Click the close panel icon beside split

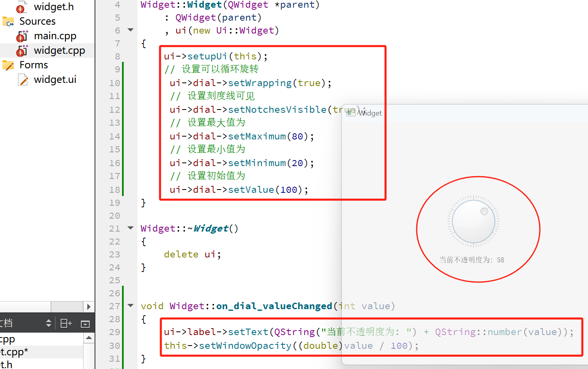pyautogui.click(x=85, y=324)
